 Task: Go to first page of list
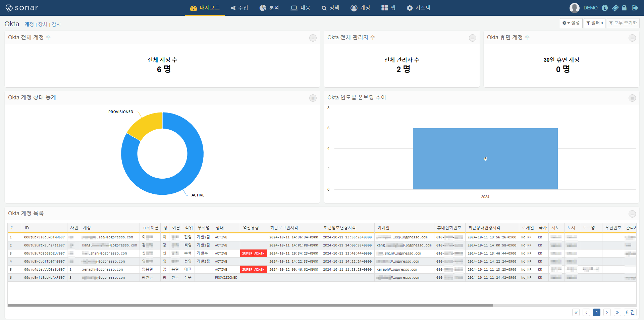pyautogui.click(x=576, y=312)
